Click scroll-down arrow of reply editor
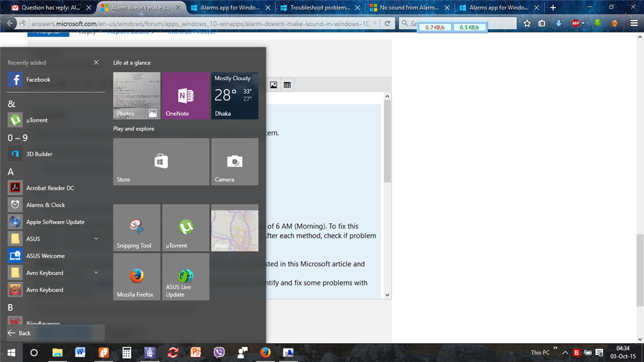 point(387,295)
